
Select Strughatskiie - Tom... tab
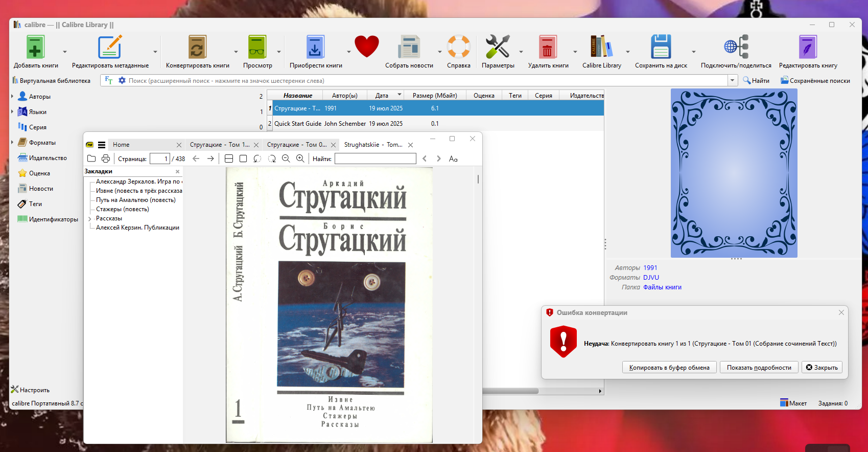pos(373,145)
